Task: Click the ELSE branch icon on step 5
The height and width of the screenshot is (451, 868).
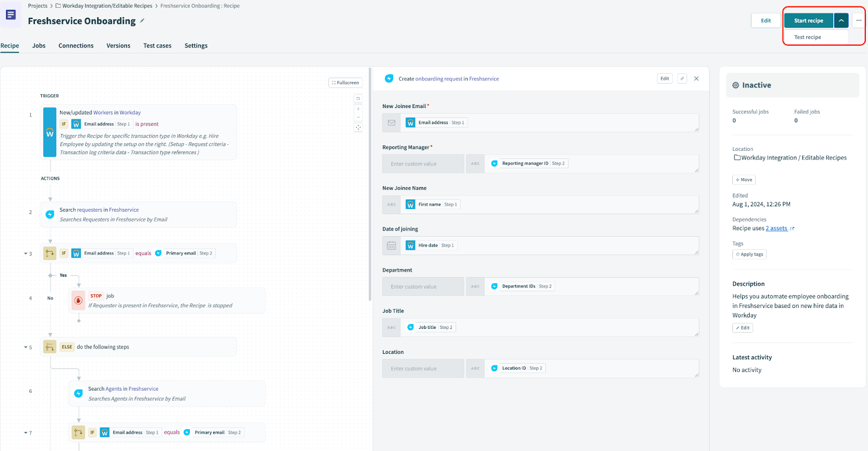Action: tap(50, 347)
